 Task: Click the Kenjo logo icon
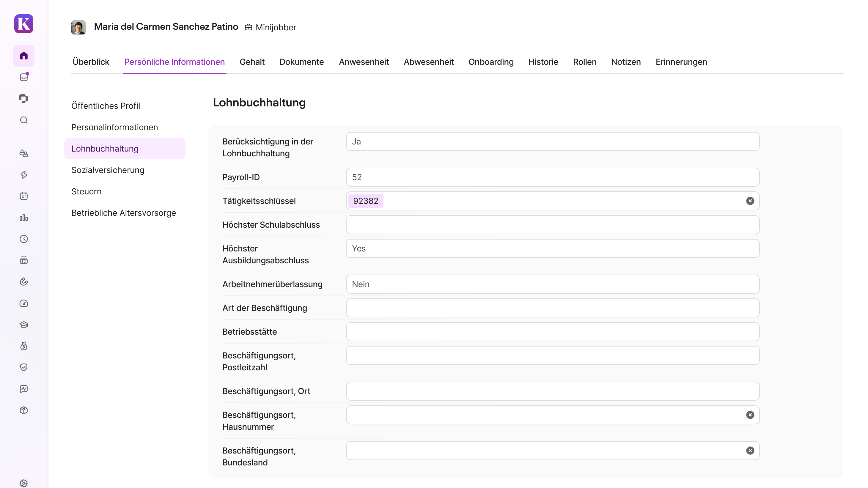[x=23, y=23]
